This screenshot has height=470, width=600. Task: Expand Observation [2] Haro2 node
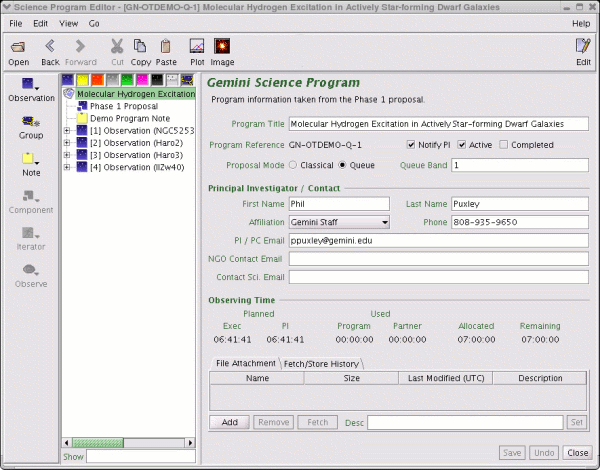point(67,143)
